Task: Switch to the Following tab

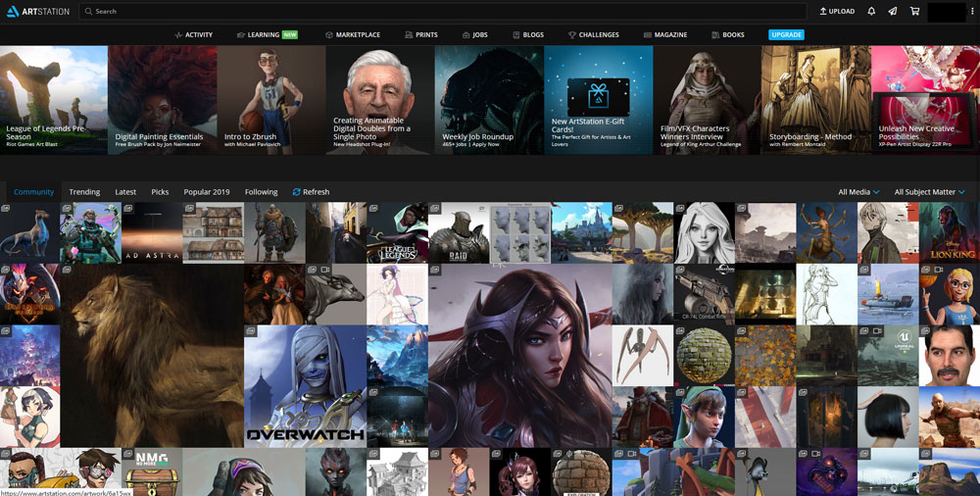Action: [261, 192]
